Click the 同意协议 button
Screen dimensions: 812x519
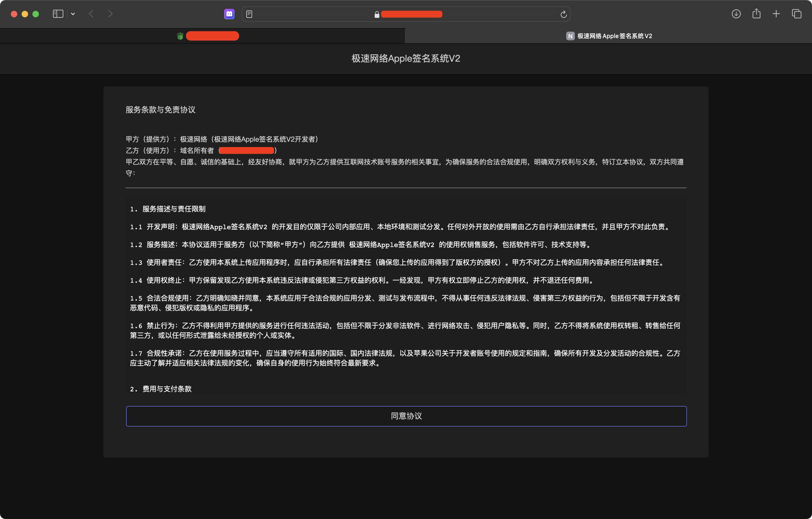[x=406, y=416]
